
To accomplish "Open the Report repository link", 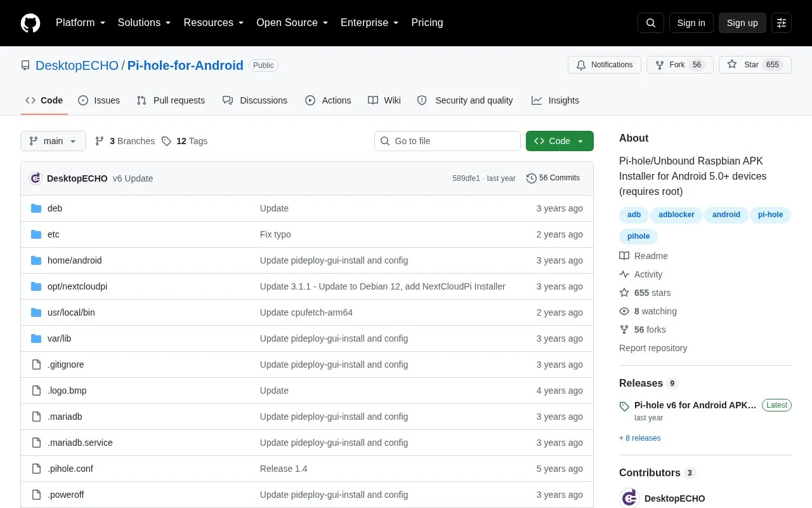I will [x=653, y=348].
